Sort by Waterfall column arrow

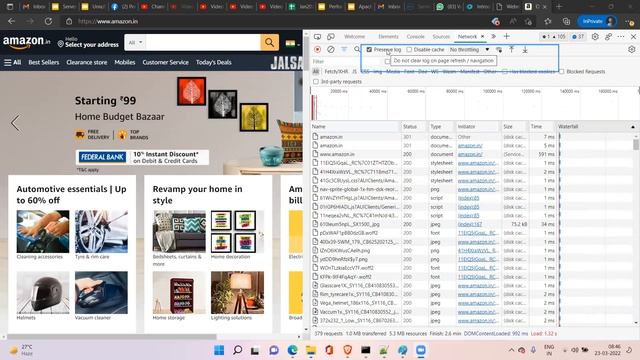633,127
